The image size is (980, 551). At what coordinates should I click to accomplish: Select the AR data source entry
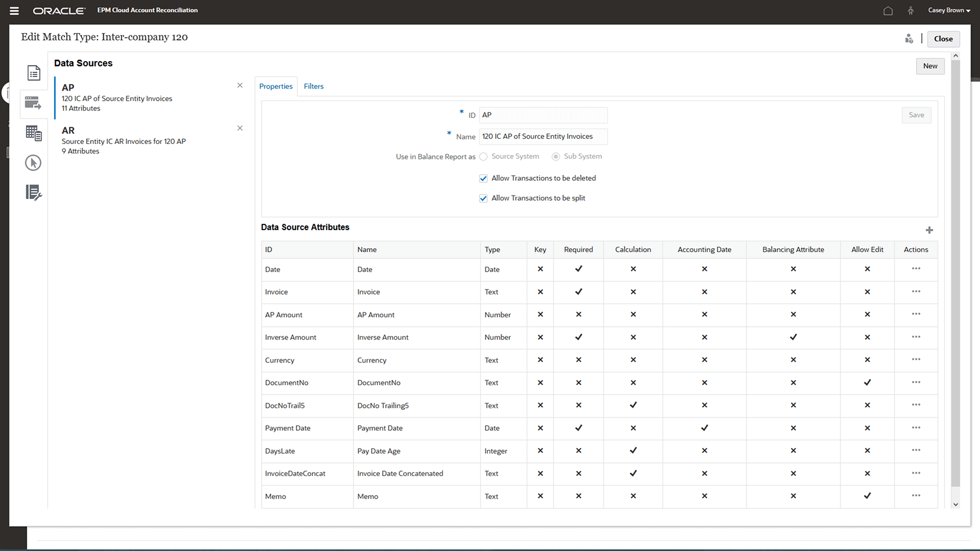(124, 140)
